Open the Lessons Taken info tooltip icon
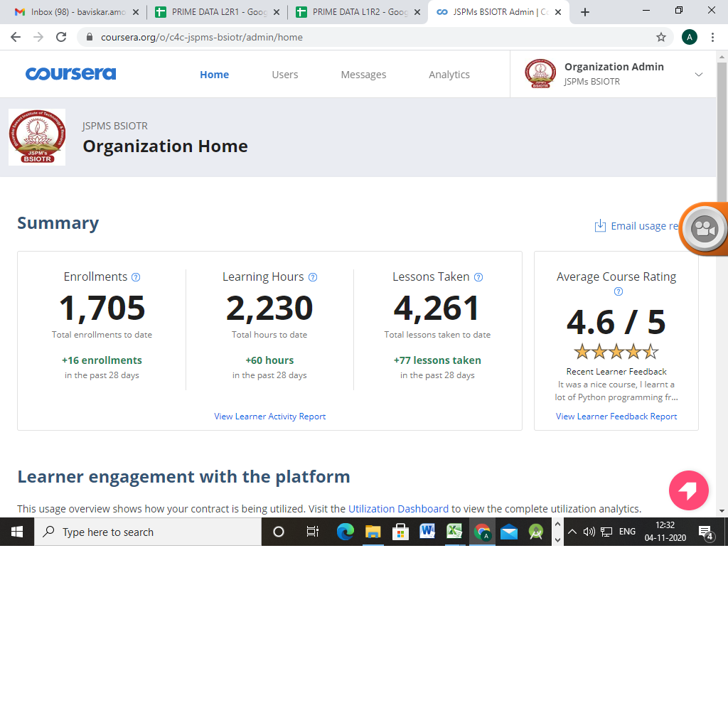The height and width of the screenshot is (720, 728). coord(478,277)
